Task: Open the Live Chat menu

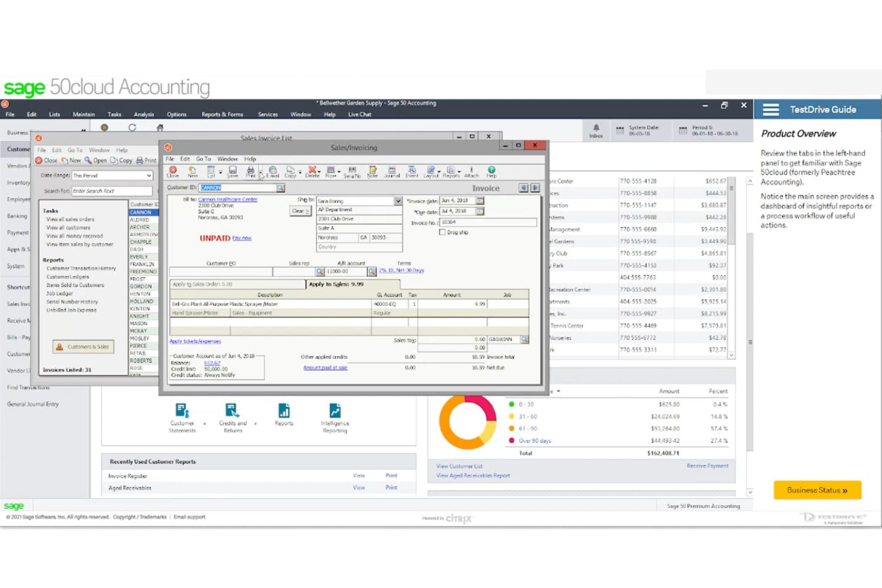Action: [x=359, y=114]
